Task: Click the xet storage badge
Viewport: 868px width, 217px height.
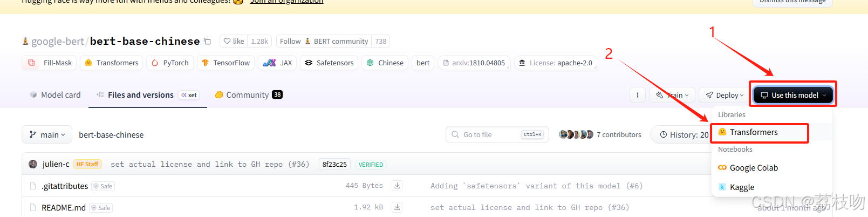Action: point(189,95)
